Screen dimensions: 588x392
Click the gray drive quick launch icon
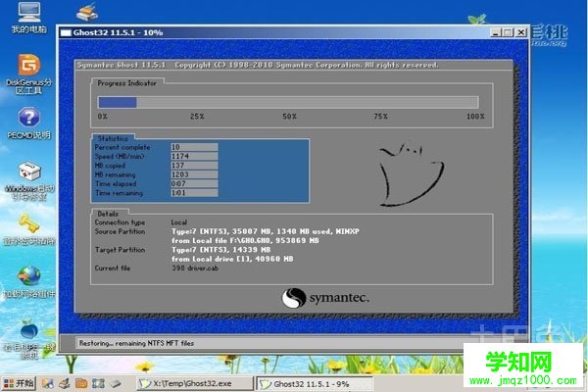point(116,383)
